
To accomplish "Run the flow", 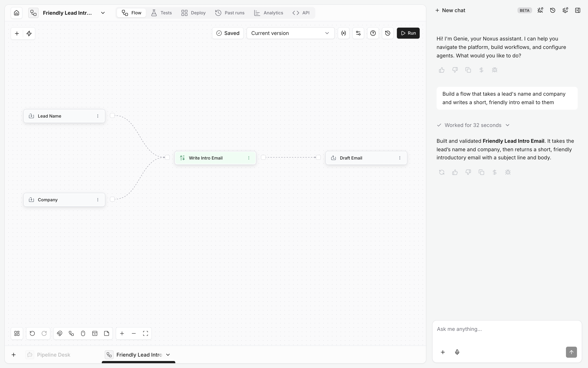I will (x=408, y=33).
